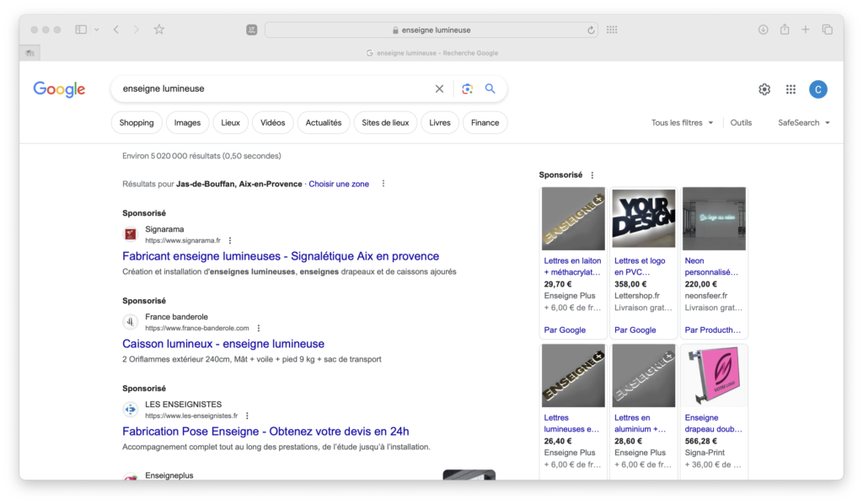
Task: Click the LES ENSEIGNISTES favicon
Action: coord(131,410)
